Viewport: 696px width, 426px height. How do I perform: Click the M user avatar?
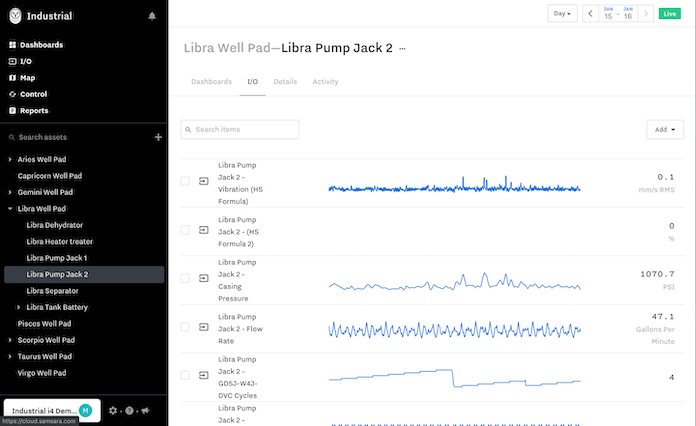tap(86, 410)
